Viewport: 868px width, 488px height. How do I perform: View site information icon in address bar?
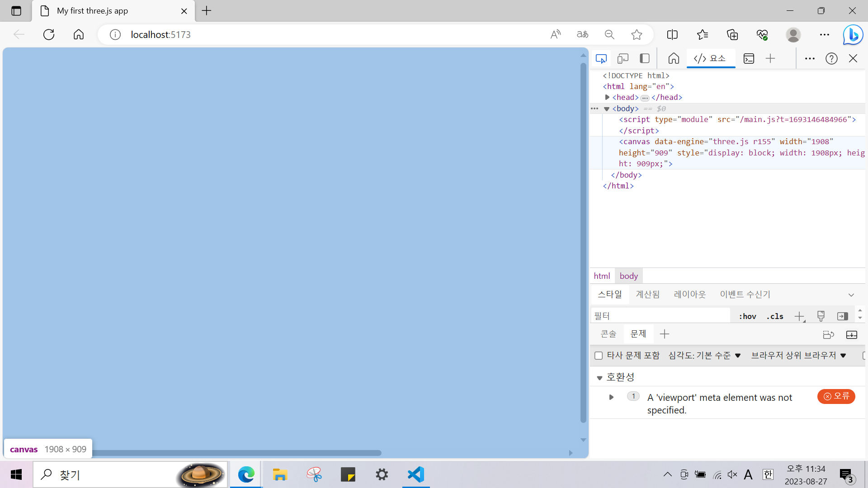click(x=115, y=34)
